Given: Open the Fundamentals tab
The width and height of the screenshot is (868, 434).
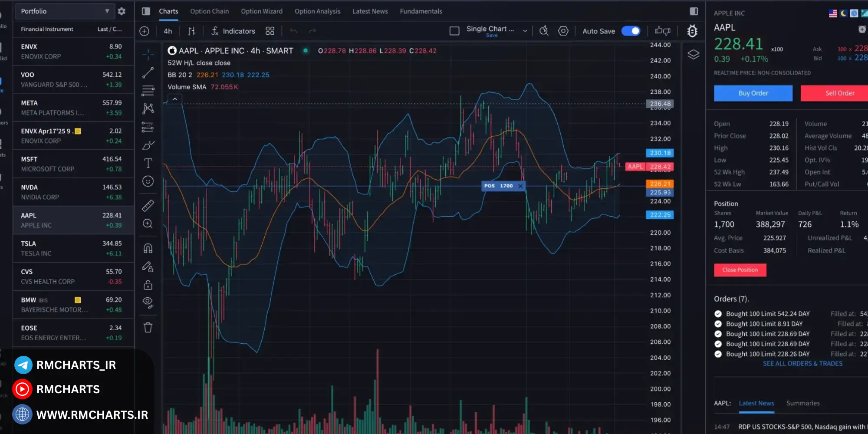Looking at the screenshot, I should point(421,11).
